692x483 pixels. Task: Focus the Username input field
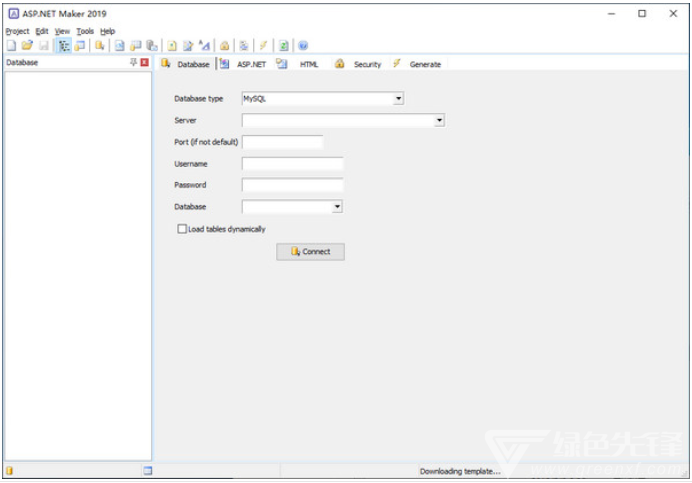(293, 164)
